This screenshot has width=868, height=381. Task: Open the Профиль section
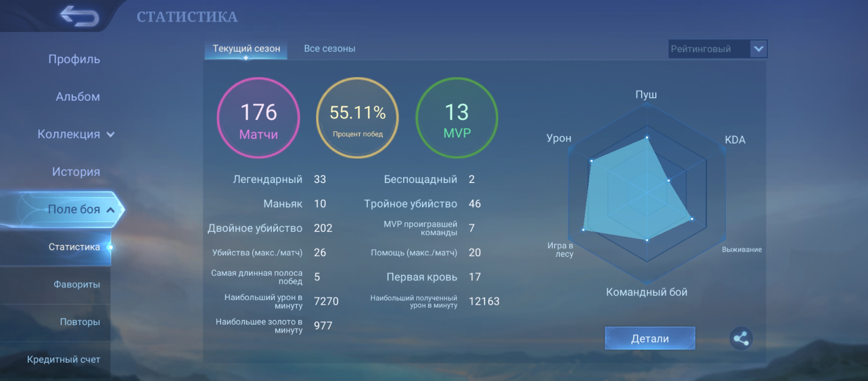[74, 59]
